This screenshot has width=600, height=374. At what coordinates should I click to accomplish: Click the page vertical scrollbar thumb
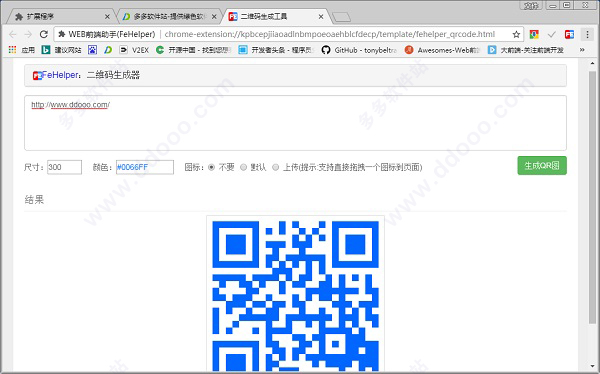[x=592, y=197]
